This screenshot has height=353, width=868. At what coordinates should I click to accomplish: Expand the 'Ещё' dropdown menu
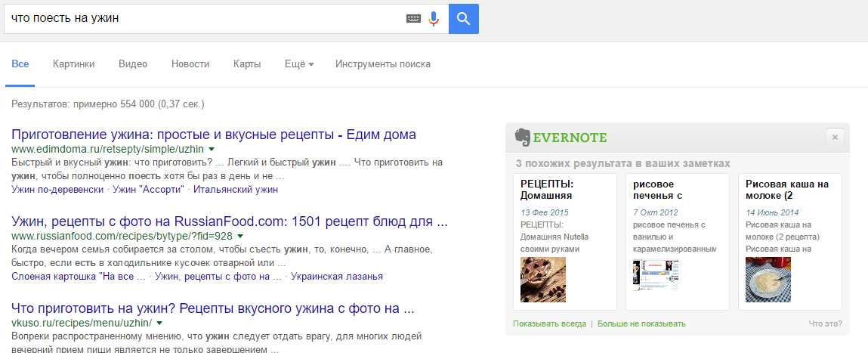coord(299,64)
